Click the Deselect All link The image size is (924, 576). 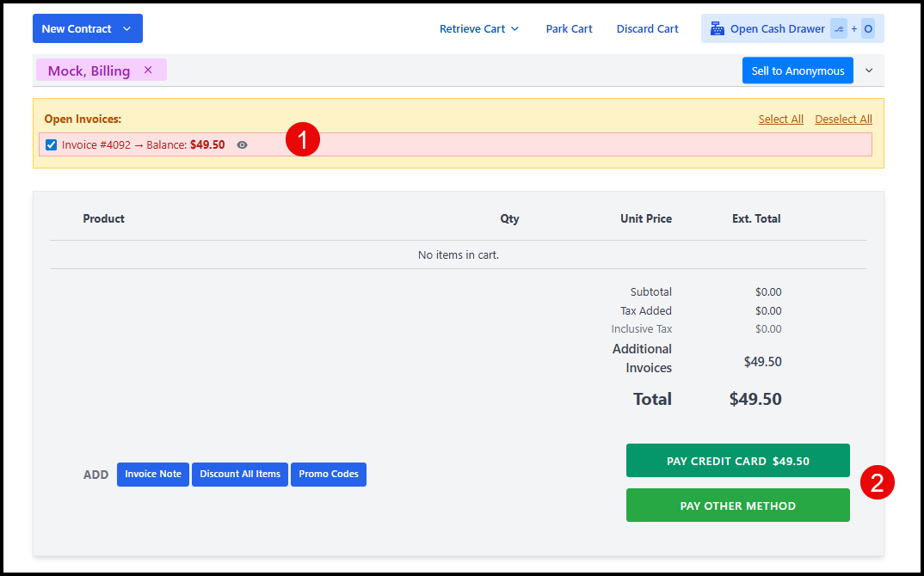(843, 119)
